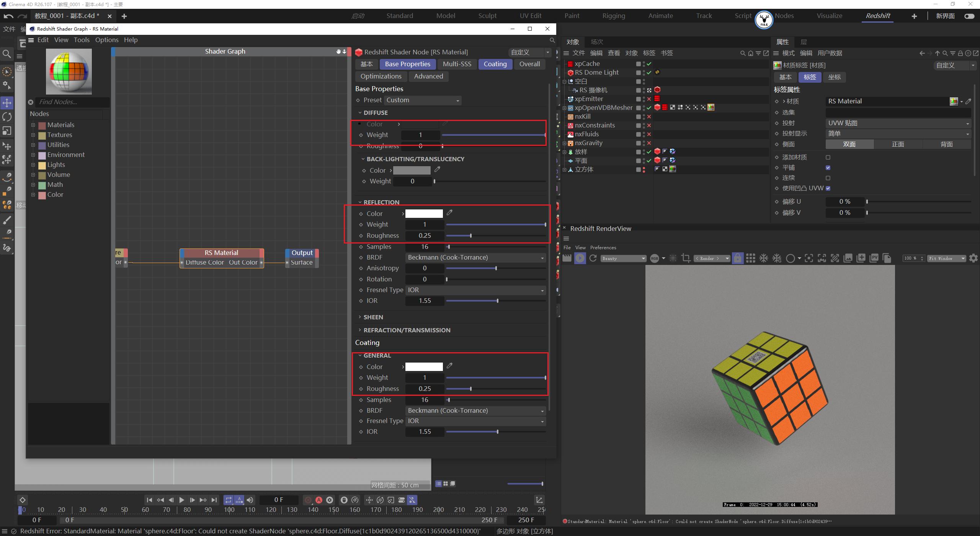Screen dimensions: 980x536
Task: Uncheck the 平铺 checkbox in tag properties
Action: point(828,167)
